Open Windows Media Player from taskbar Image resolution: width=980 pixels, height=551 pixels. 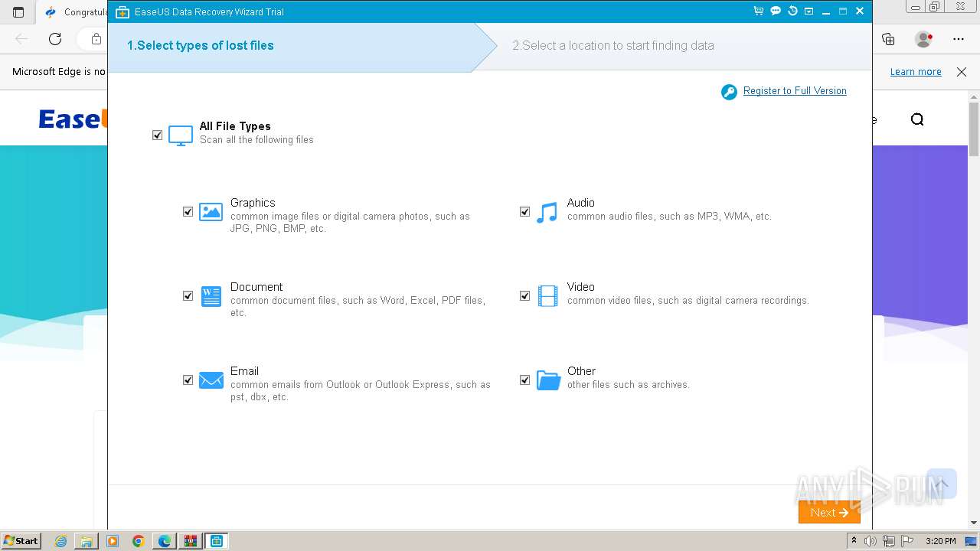[x=113, y=541]
